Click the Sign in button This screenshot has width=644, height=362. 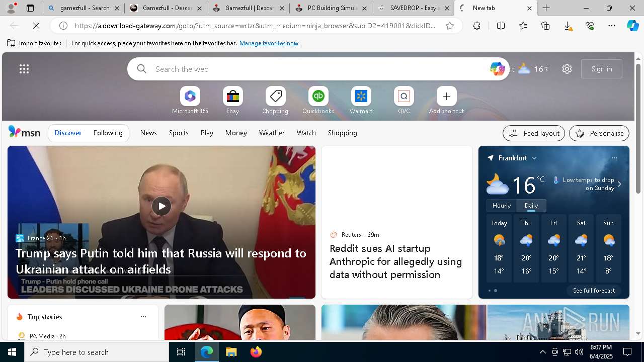[x=602, y=69]
